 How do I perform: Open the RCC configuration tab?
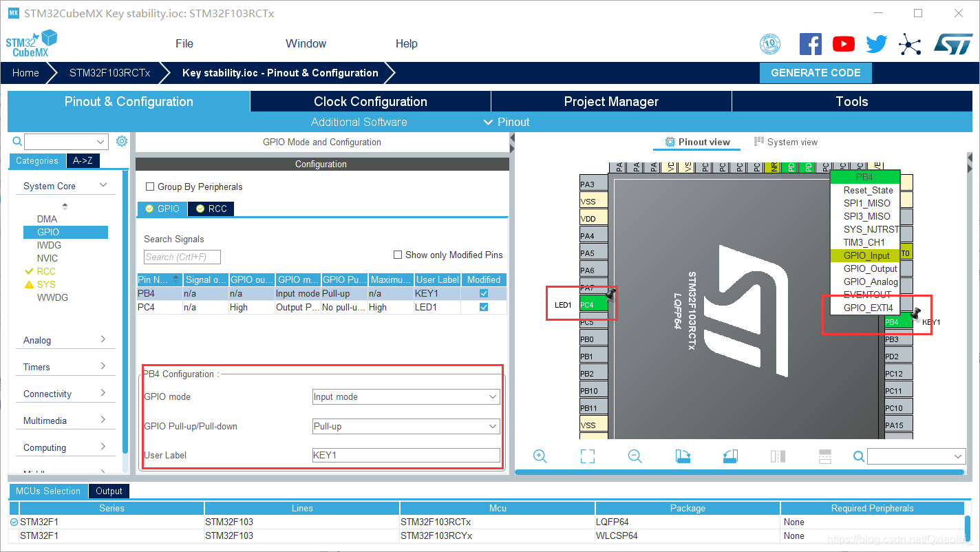[211, 209]
